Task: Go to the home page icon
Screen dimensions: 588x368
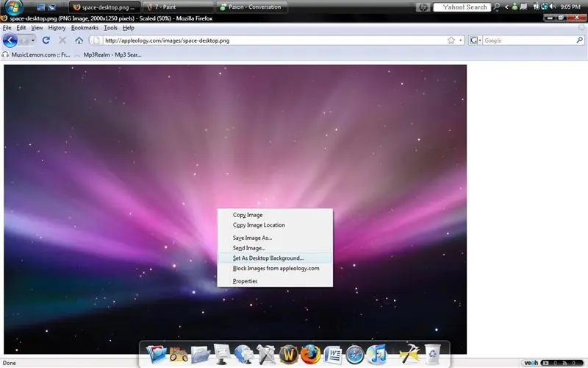Action: [79, 40]
